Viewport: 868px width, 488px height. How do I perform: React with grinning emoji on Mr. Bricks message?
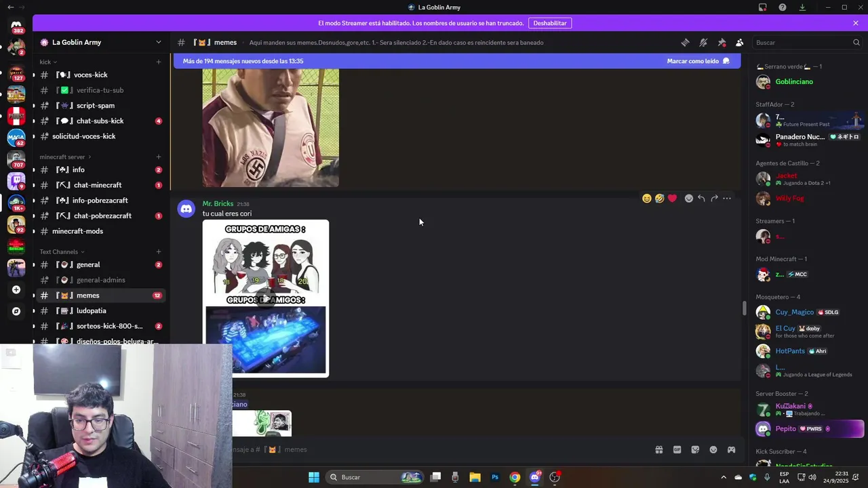[647, 199]
